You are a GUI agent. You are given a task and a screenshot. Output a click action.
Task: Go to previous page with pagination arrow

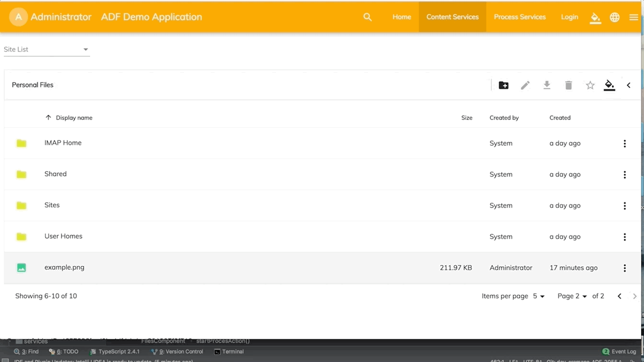pos(619,296)
